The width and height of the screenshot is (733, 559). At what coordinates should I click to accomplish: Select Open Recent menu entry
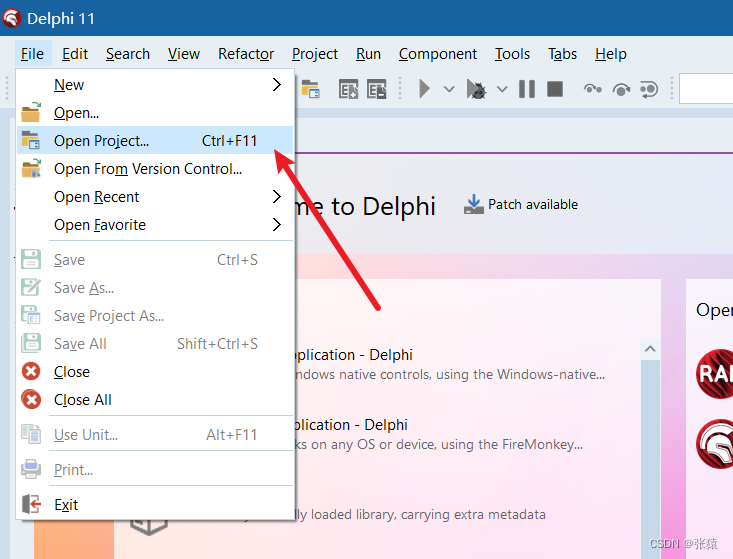(x=155, y=197)
